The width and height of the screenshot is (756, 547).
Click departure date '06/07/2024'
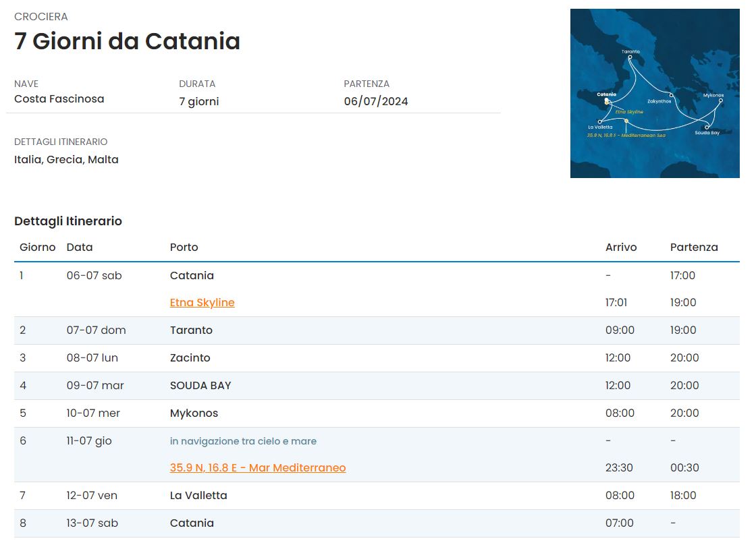376,101
